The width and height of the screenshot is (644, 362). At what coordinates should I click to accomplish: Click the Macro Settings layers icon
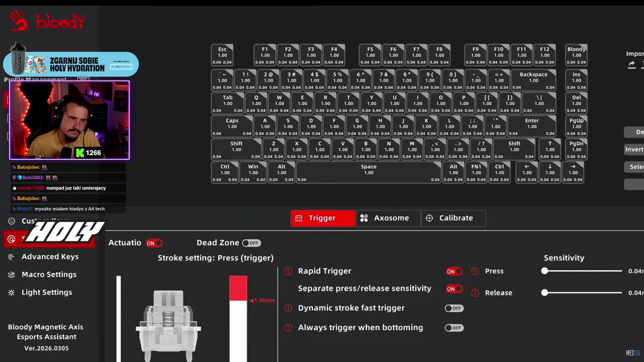point(12,275)
